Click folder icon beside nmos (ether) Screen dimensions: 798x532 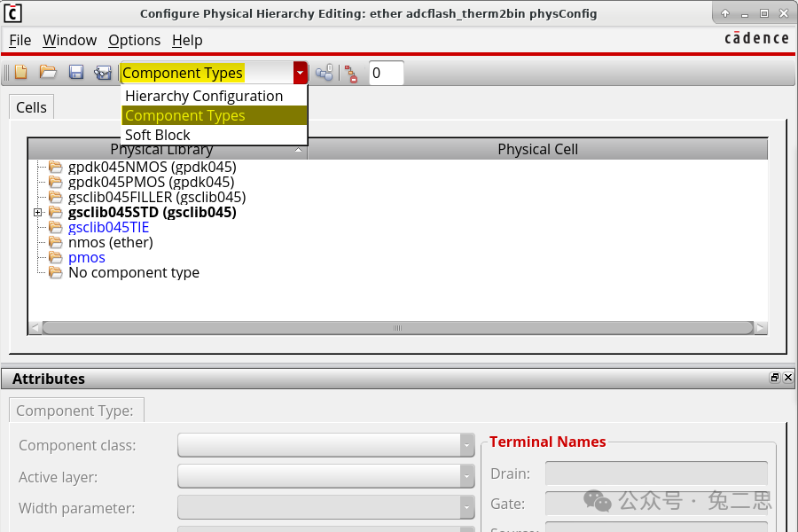[x=56, y=242]
